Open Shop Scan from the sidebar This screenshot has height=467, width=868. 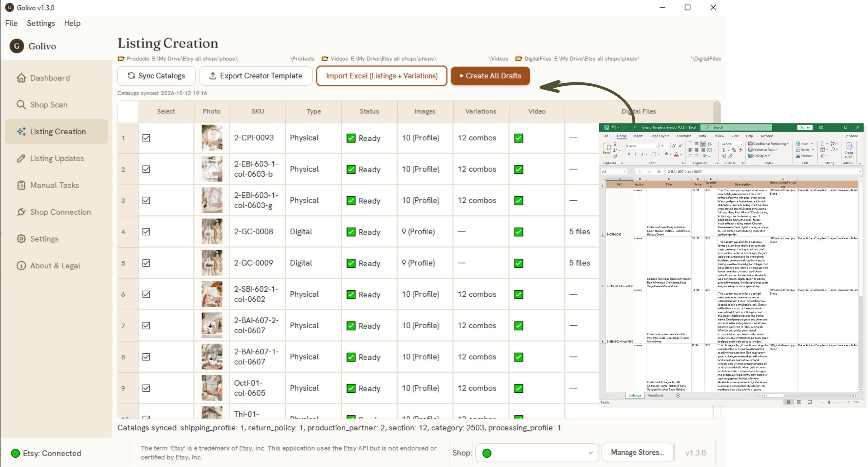tap(56, 105)
